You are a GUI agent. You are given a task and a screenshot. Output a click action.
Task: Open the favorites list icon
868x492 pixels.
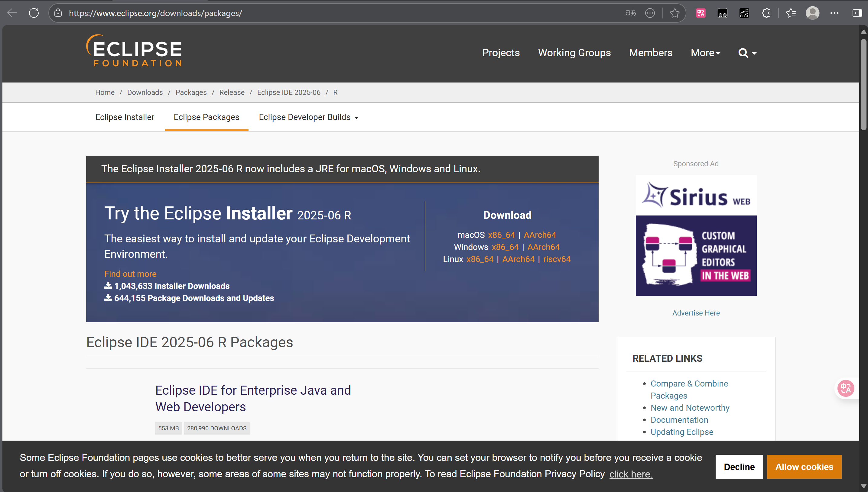[x=791, y=13]
